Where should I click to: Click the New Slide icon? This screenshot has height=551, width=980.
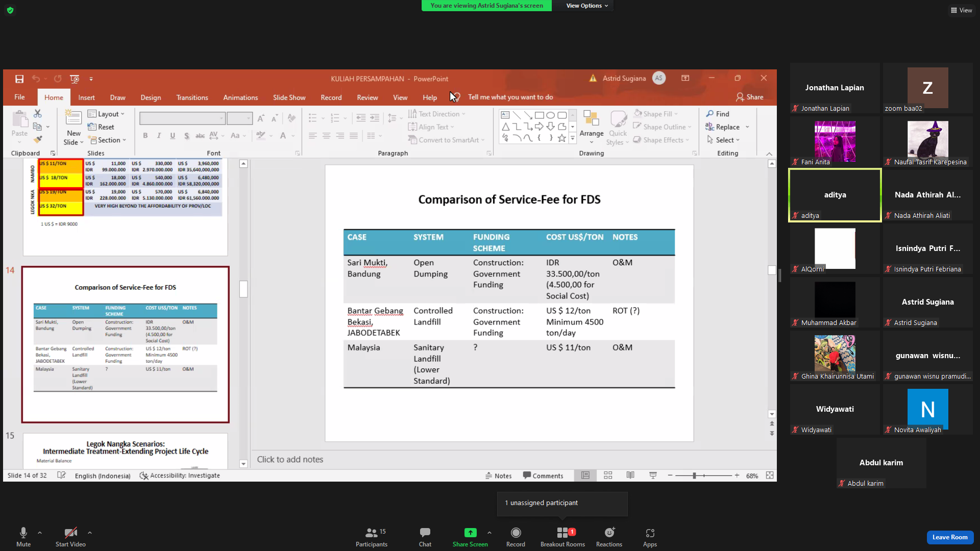73,118
